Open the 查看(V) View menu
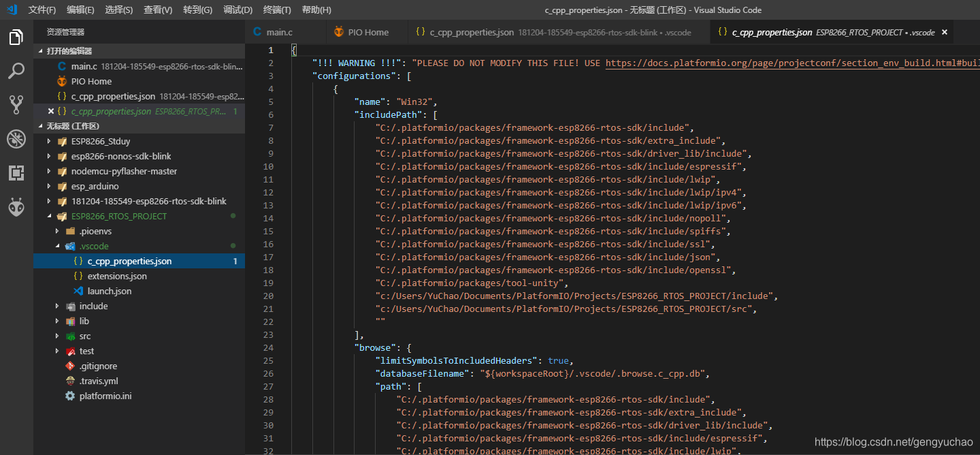The height and width of the screenshot is (455, 980). click(x=158, y=10)
